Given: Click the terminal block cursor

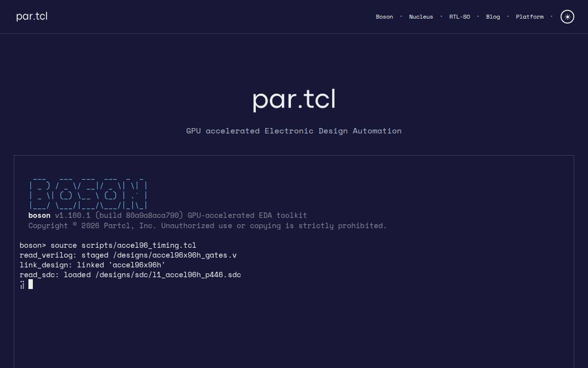Looking at the screenshot, I should click(30, 284).
